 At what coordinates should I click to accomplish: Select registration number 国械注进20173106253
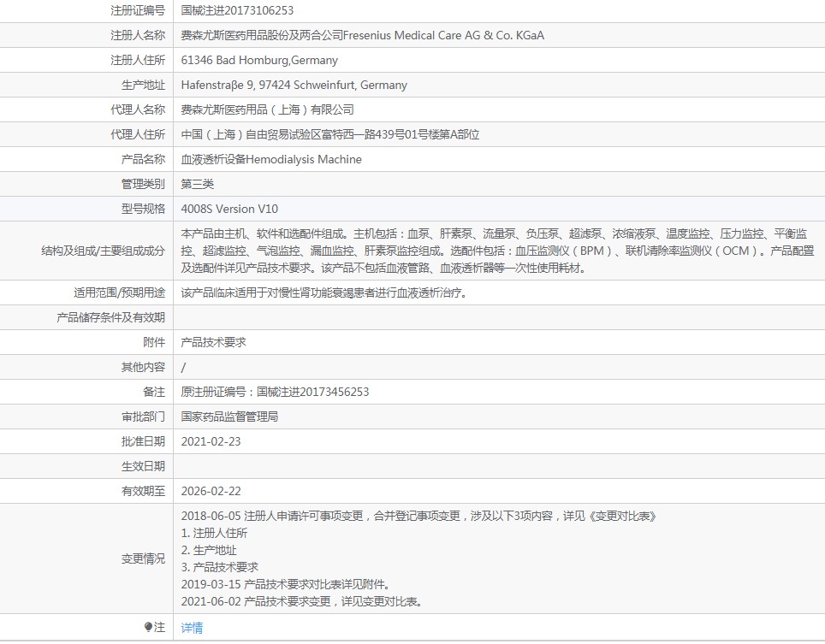237,10
